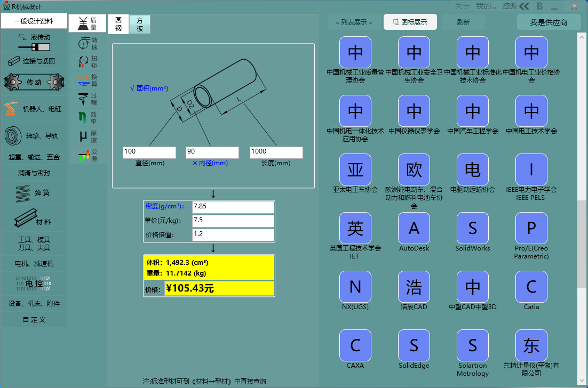Open 中国机械工业标准化技术协会 icon
The image size is (588, 388).
point(473,52)
